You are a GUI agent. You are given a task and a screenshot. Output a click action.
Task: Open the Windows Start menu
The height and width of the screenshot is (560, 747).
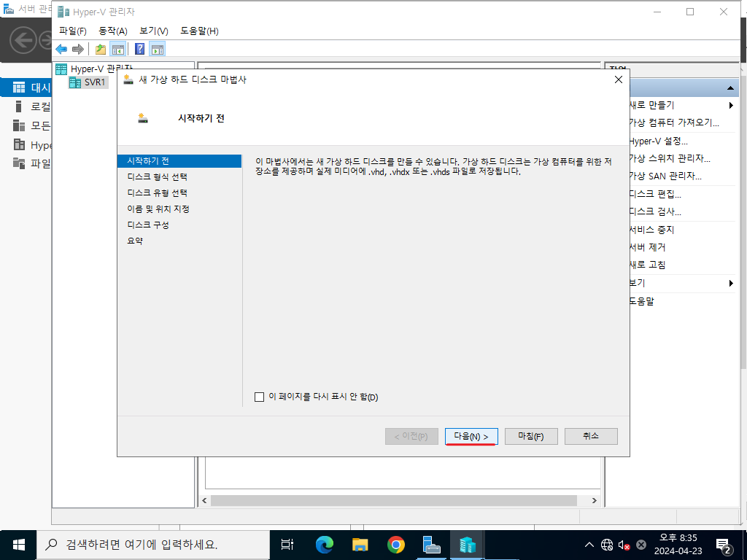[x=18, y=545]
